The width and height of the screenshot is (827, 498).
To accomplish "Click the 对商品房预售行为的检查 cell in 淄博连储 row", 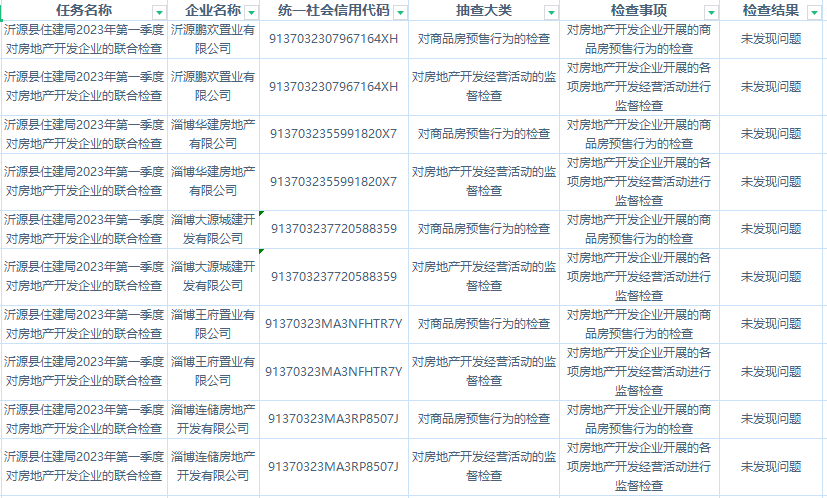I will 484,419.
